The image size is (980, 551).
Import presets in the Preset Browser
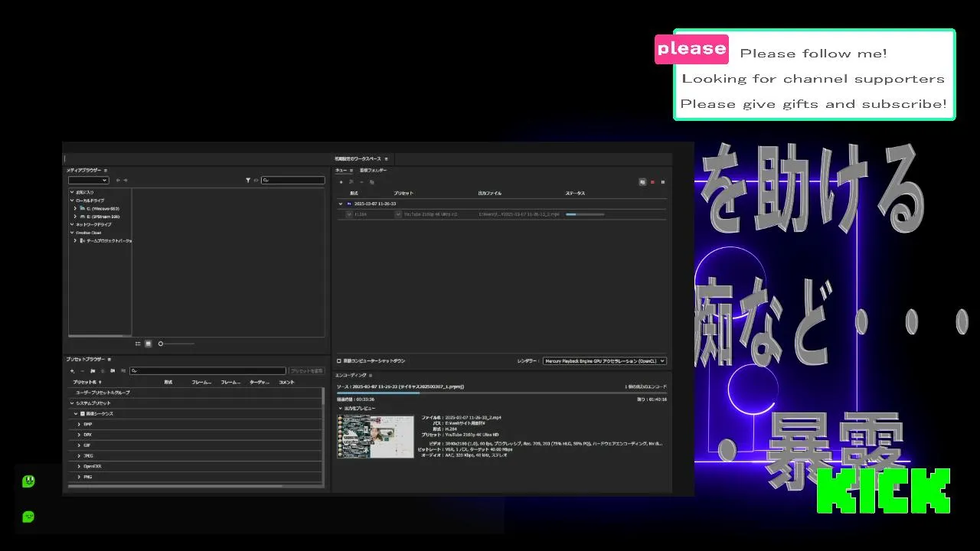click(113, 370)
